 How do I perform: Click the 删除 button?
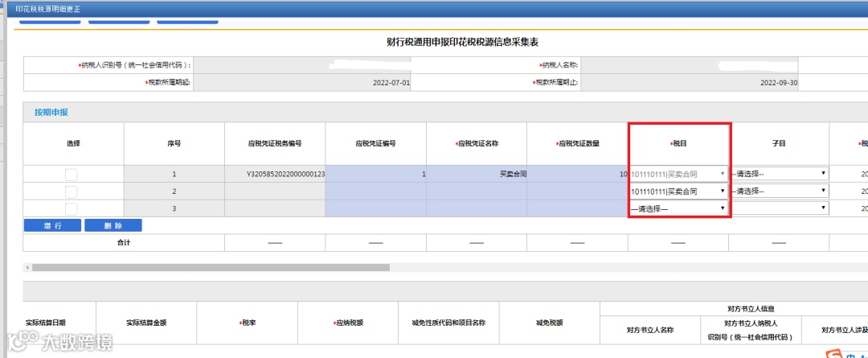[x=113, y=225]
